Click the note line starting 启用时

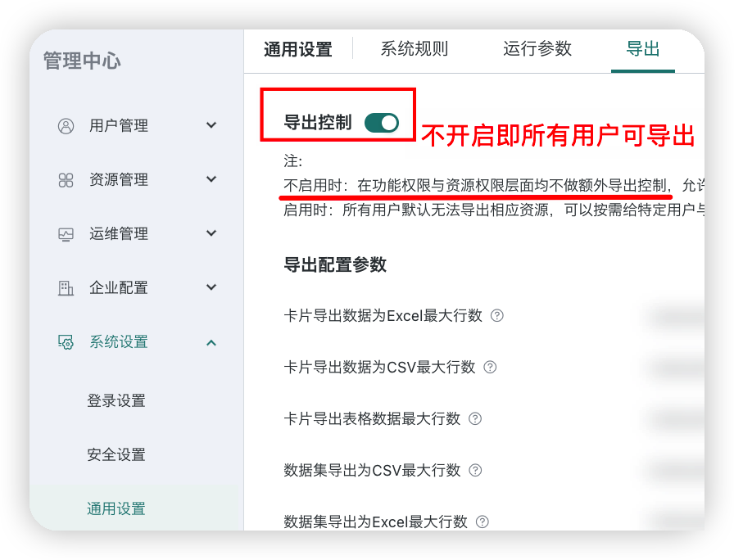pos(494,210)
